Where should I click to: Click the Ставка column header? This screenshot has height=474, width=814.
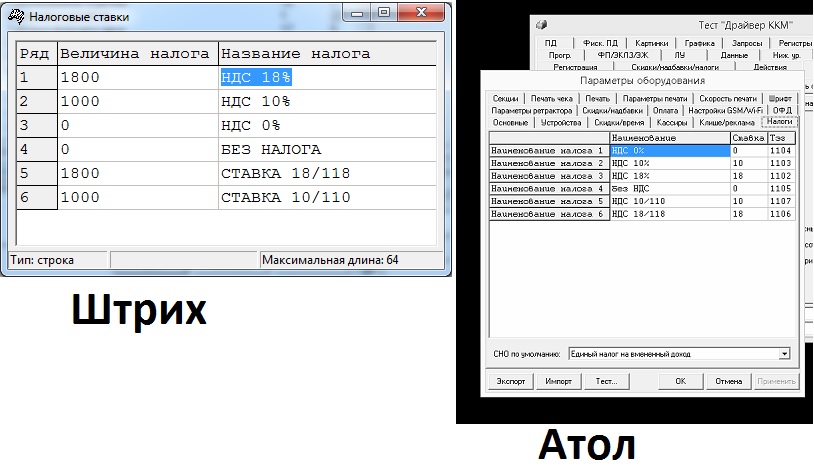coord(749,138)
